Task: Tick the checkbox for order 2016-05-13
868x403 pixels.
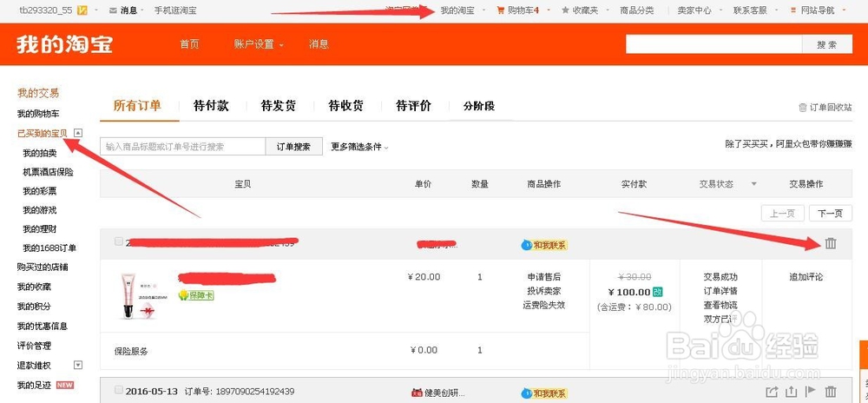Action: click(x=118, y=390)
